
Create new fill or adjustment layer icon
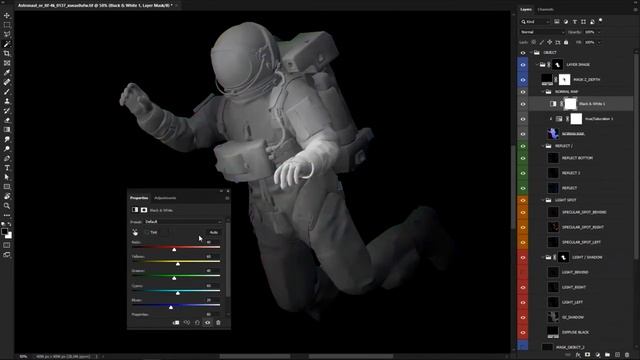[x=598, y=355]
